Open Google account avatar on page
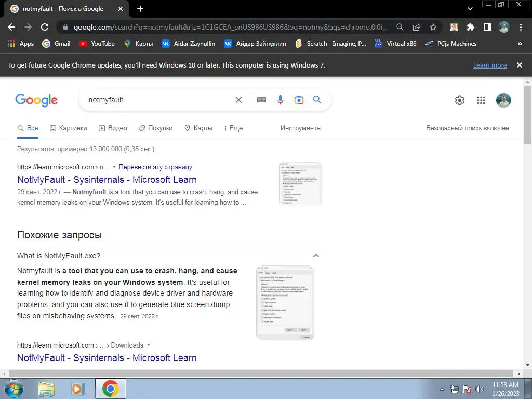The height and width of the screenshot is (399, 532). (x=503, y=100)
